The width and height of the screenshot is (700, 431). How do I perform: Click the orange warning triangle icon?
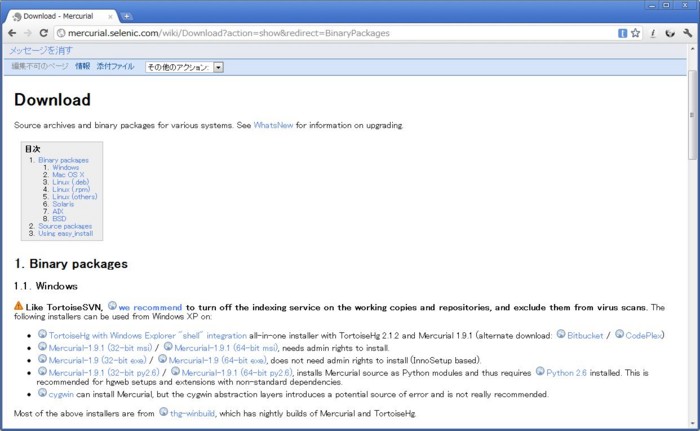click(18, 306)
